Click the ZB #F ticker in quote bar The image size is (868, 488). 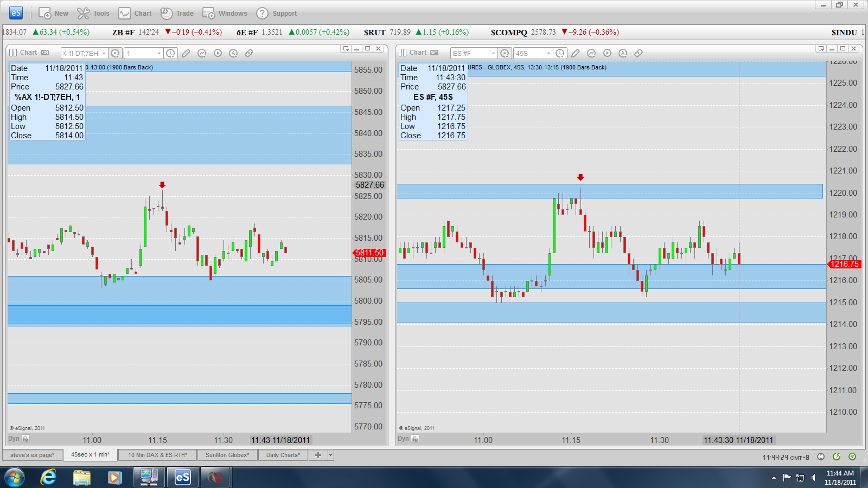point(123,33)
